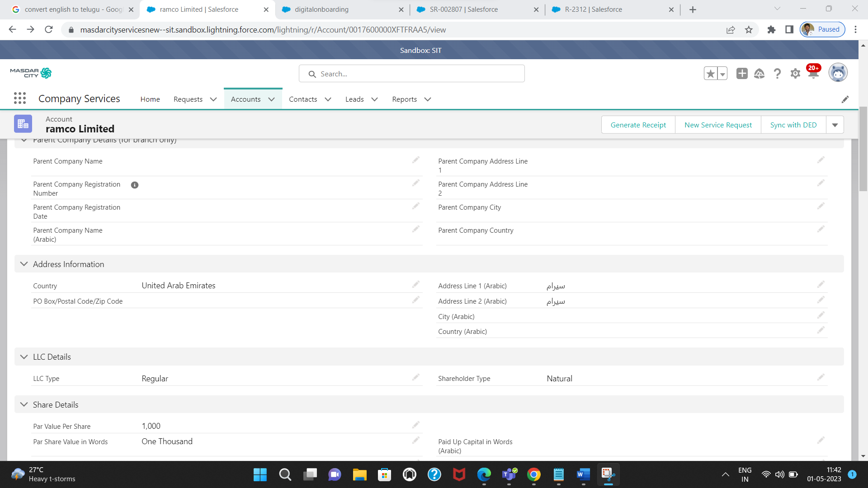Image resolution: width=868 pixels, height=488 pixels.
Task: Collapse the LLC Details section
Action: tap(24, 357)
